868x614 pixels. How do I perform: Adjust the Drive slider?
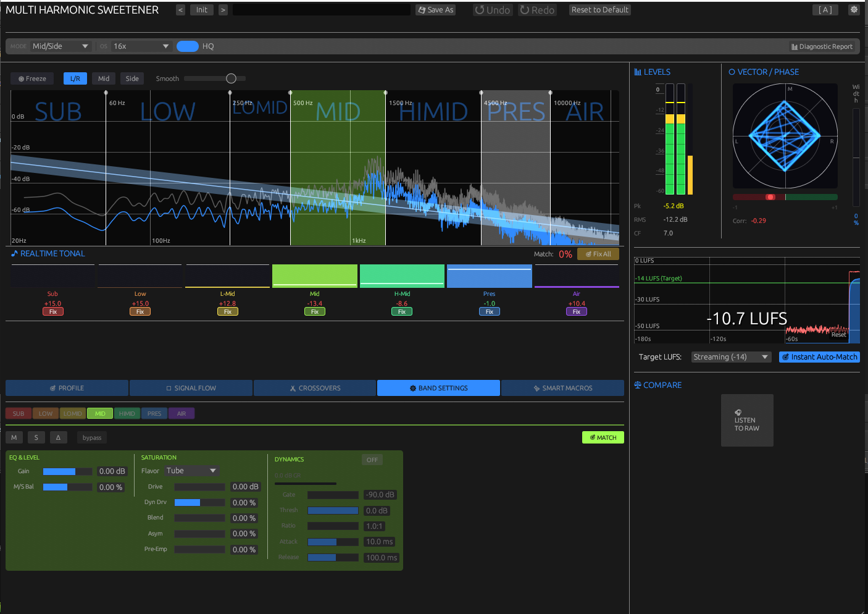point(199,487)
